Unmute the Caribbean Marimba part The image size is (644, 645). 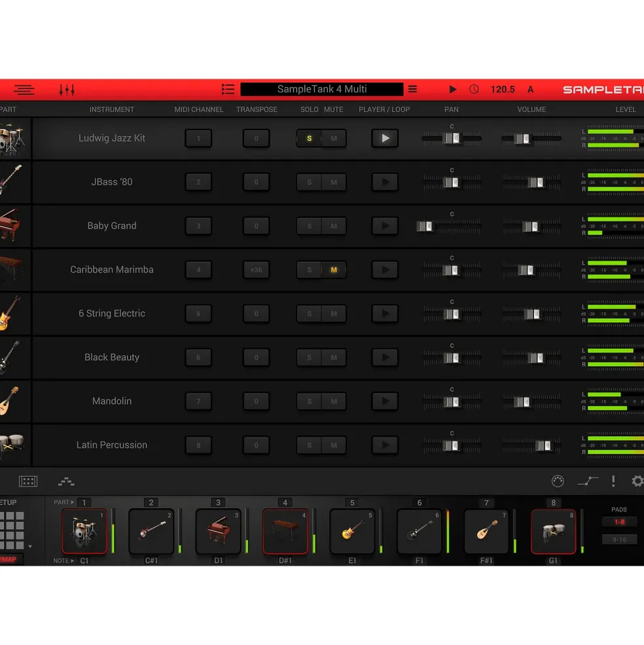tap(334, 270)
